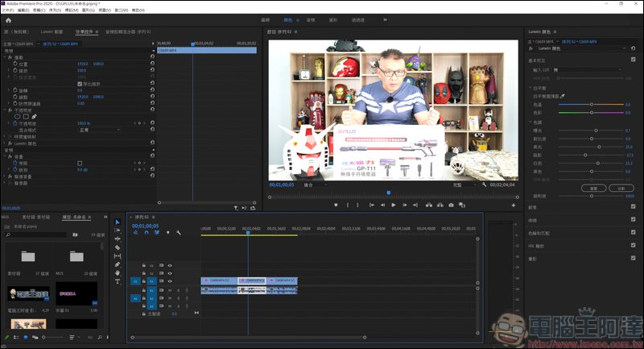Open the 檔案(F) menu

(x=8, y=10)
